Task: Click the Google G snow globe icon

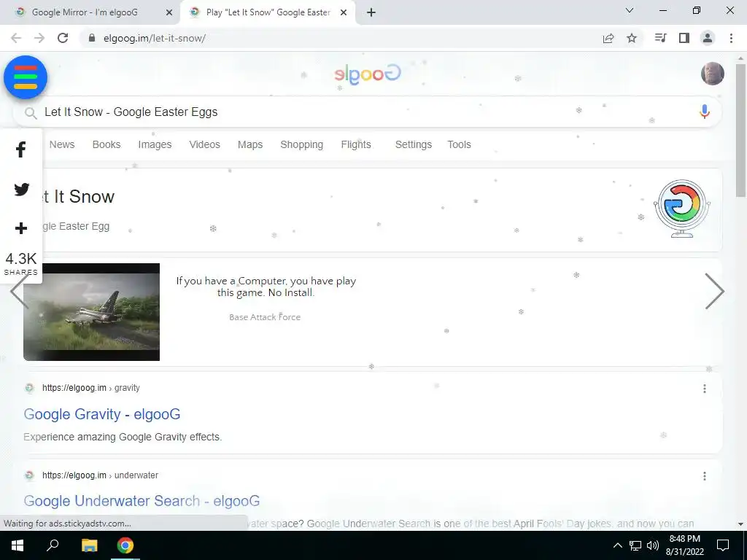Action: 682,208
